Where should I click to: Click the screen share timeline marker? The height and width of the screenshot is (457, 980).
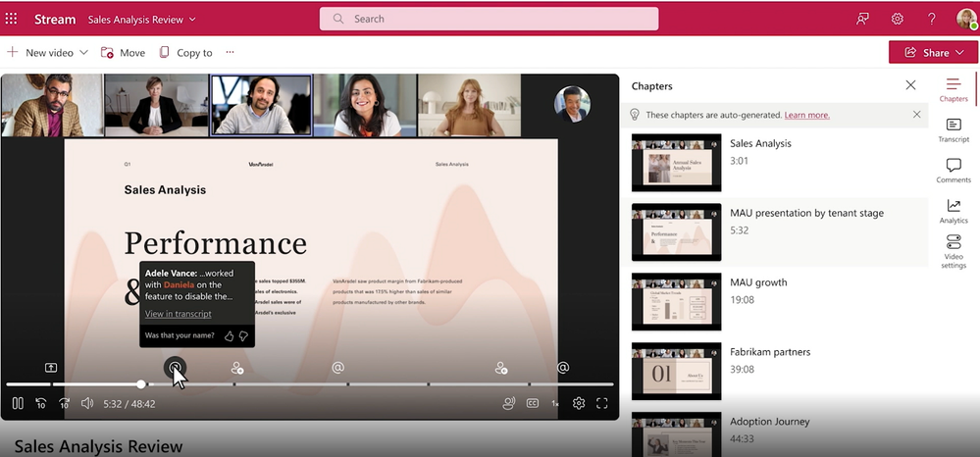[51, 368]
